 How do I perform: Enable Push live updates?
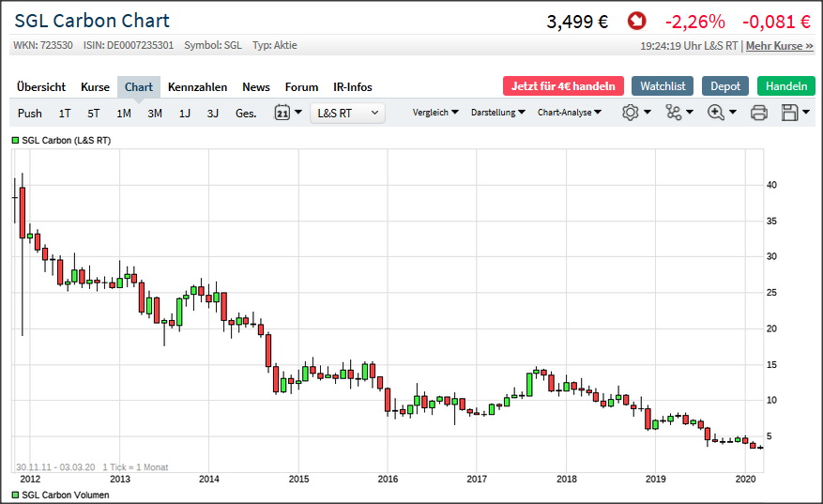click(30, 113)
